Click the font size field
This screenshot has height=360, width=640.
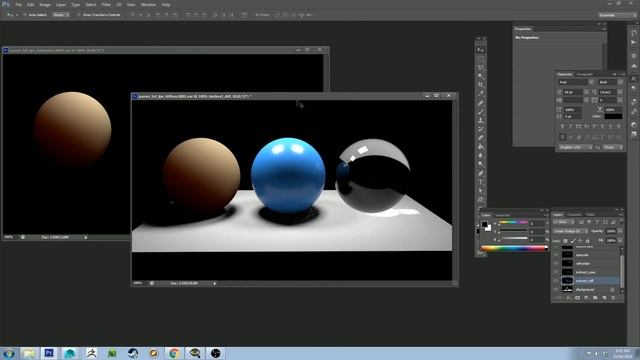(573, 92)
